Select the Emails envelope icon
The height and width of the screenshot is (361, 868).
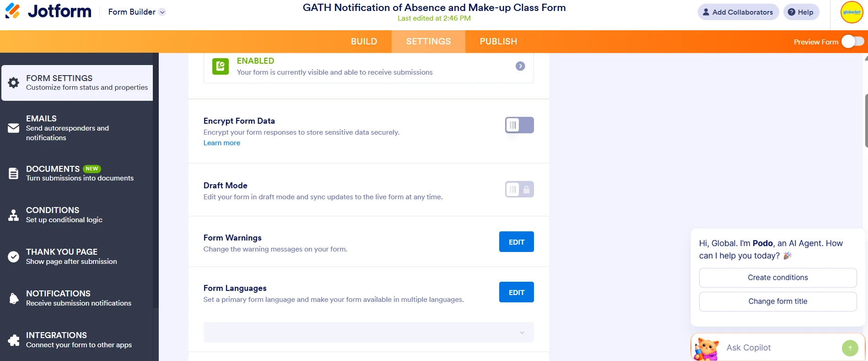(x=13, y=128)
